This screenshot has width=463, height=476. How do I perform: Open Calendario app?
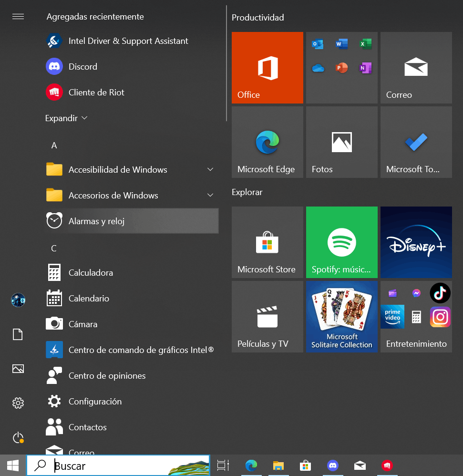(132, 299)
